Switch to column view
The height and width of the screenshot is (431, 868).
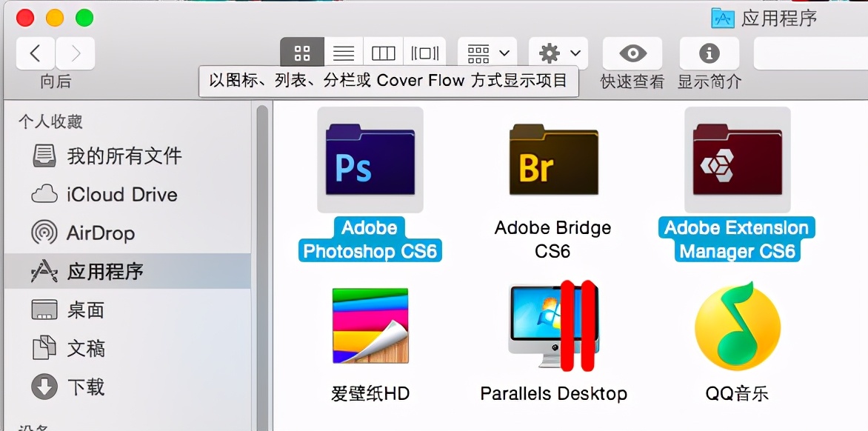click(x=383, y=52)
